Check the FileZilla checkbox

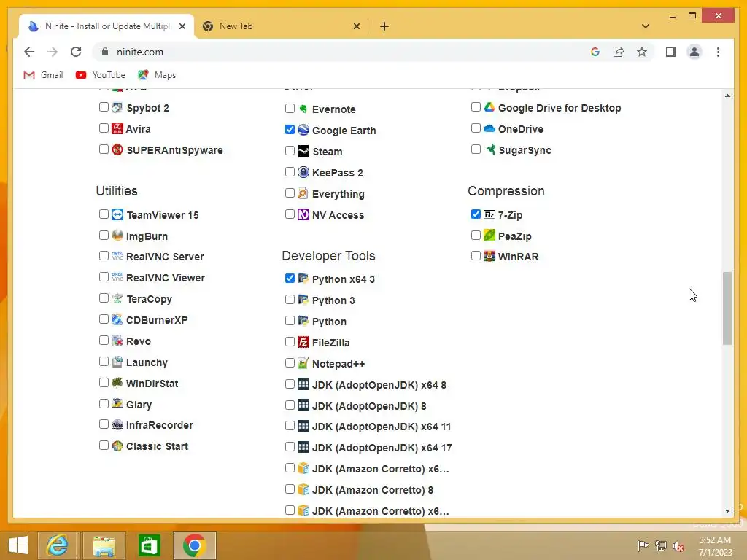290,341
